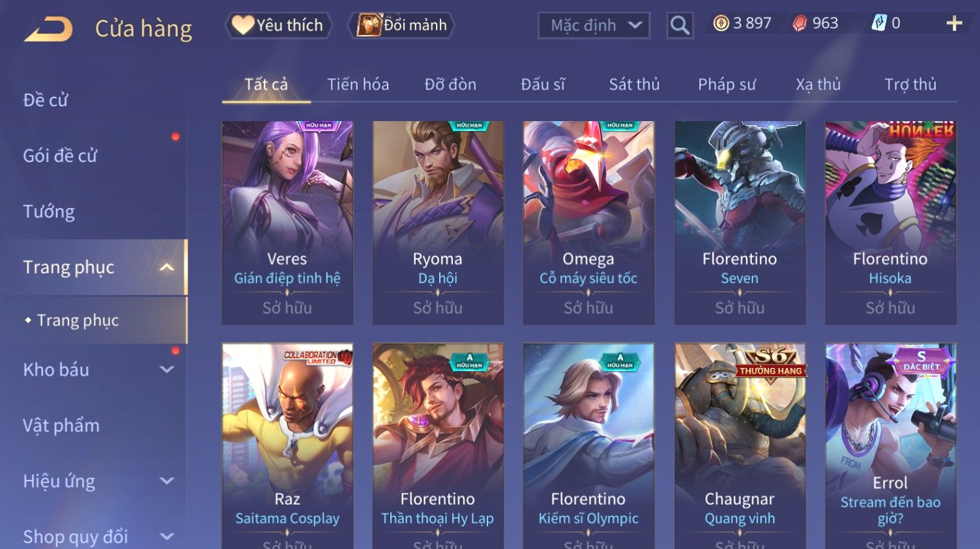Click the red ruby currency icon
Image resolution: width=980 pixels, height=549 pixels.
[x=800, y=24]
